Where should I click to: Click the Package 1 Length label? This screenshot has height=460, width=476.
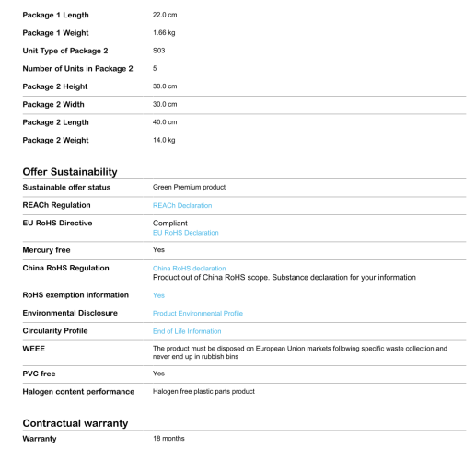[55, 15]
